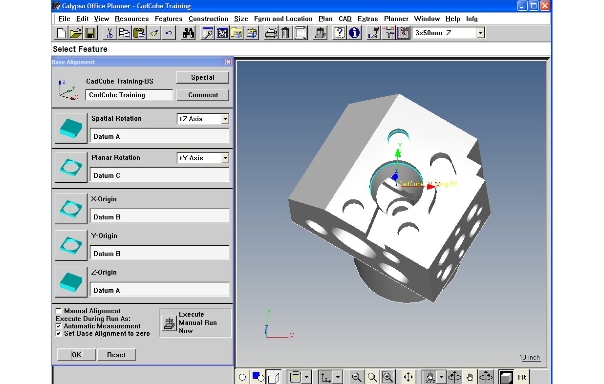This screenshot has height=384, width=604.
Task: Open the Construction menu
Action: point(208,18)
